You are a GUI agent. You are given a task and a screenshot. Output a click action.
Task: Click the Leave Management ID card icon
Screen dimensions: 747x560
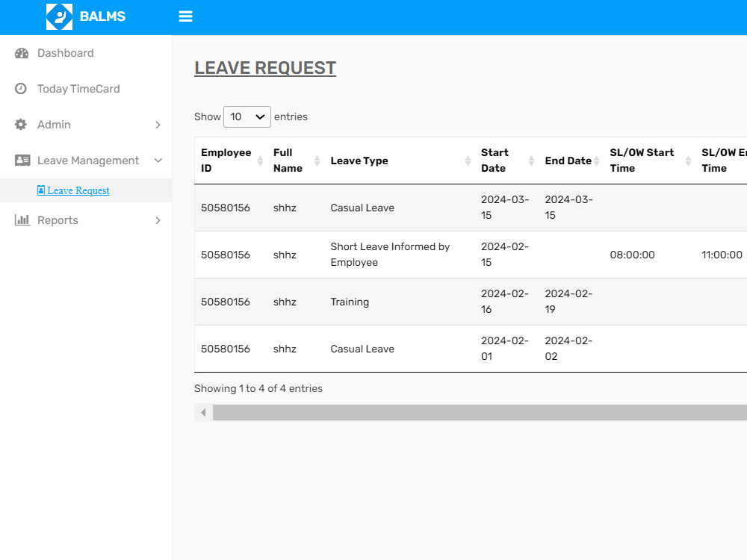pos(22,161)
